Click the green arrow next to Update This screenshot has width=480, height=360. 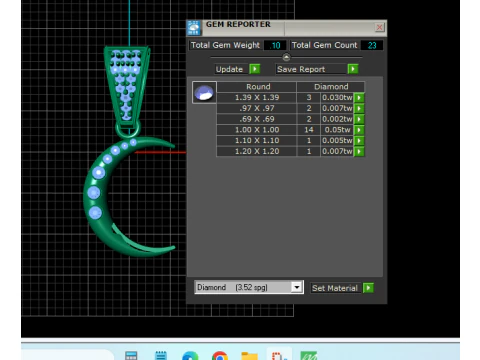pyautogui.click(x=255, y=69)
